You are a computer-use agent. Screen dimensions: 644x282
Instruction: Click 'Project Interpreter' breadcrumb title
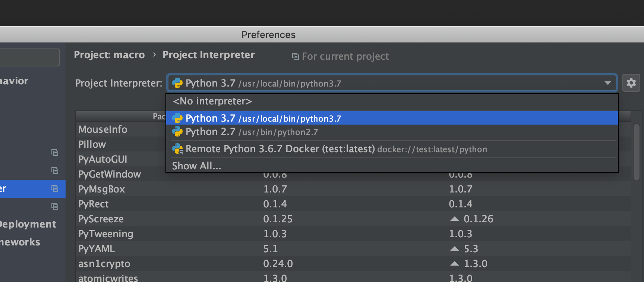coord(209,55)
